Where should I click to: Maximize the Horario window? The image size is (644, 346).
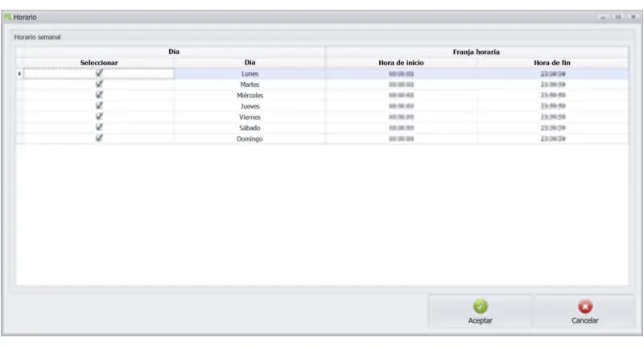(x=618, y=17)
